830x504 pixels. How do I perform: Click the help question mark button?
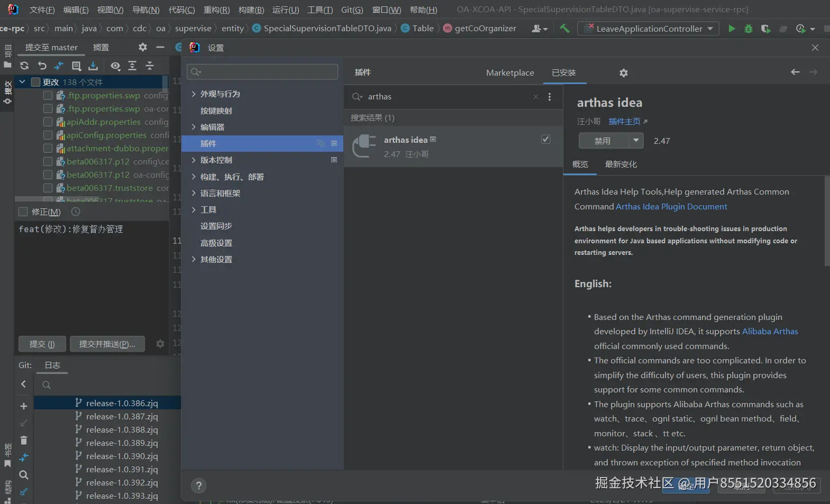199,486
